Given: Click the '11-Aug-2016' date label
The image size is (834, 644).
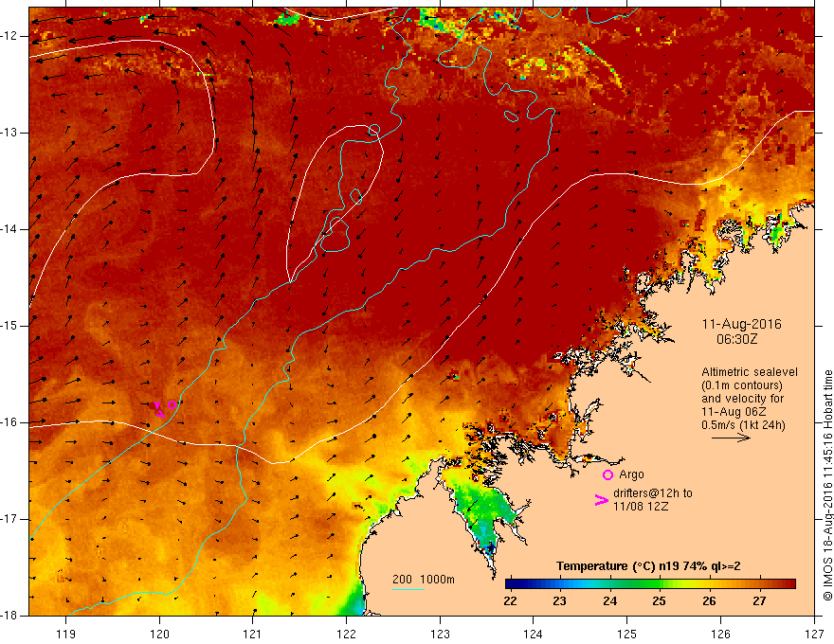Looking at the screenshot, I should tap(741, 324).
